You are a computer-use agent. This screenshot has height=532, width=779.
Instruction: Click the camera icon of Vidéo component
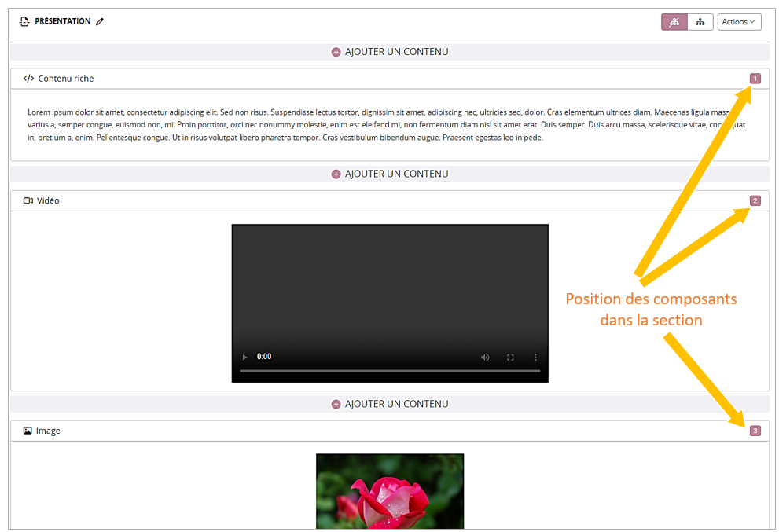[x=28, y=200]
